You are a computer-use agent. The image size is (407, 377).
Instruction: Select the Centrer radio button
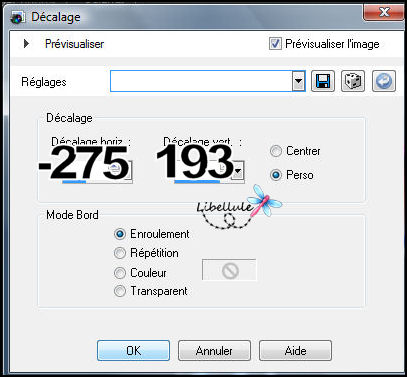point(276,151)
